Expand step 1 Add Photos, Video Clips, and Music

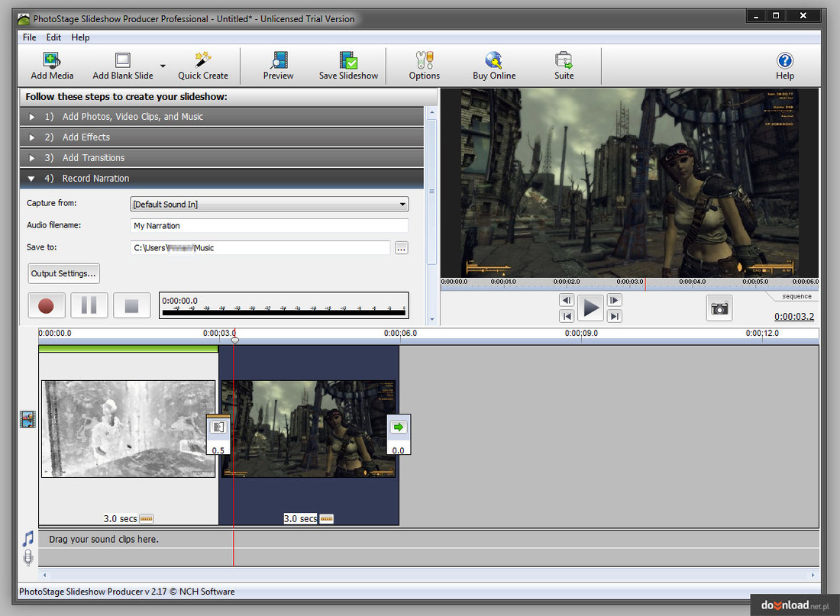[x=221, y=116]
